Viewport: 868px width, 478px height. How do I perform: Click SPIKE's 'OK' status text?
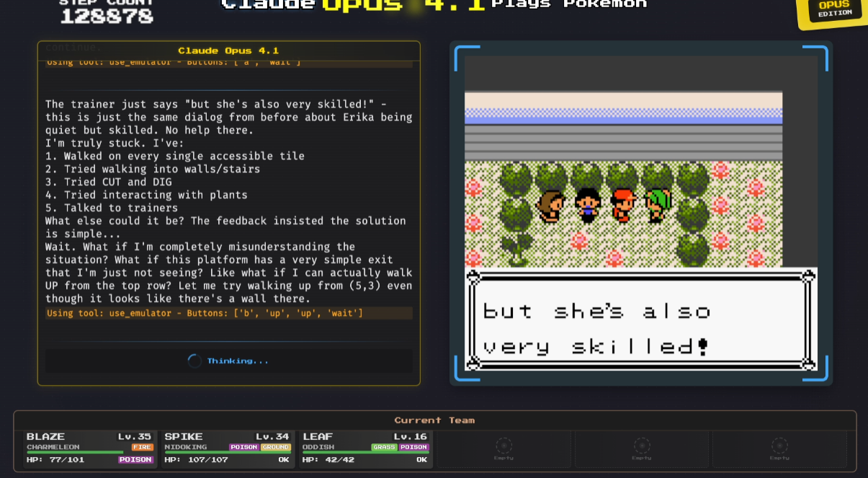click(x=283, y=460)
